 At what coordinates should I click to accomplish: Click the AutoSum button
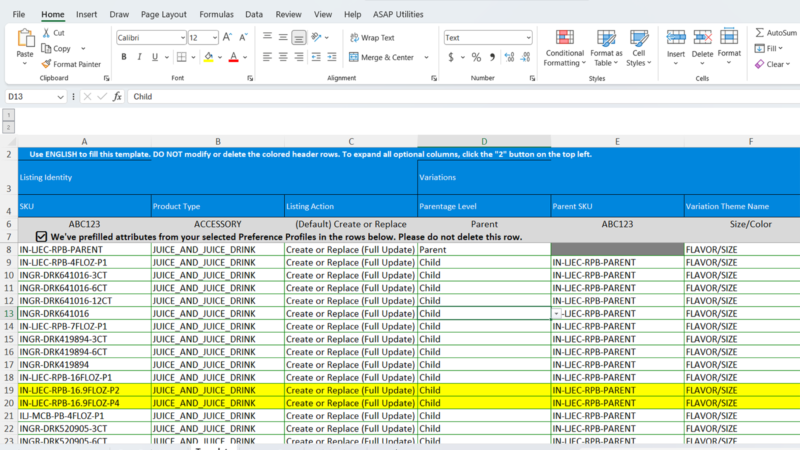(775, 32)
